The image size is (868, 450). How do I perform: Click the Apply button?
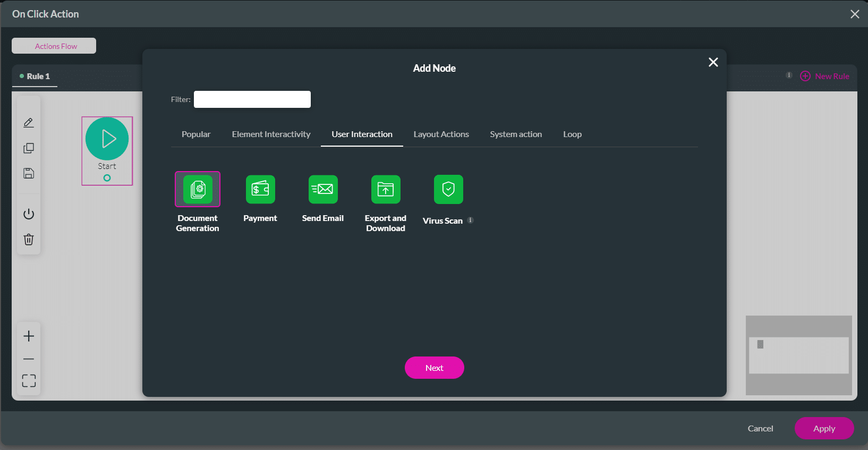(824, 428)
